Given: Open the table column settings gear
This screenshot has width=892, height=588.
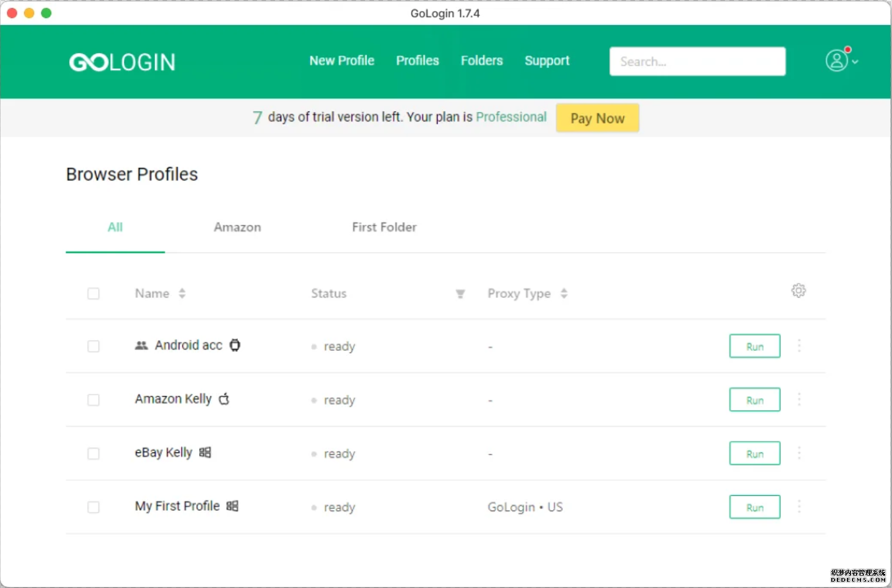Looking at the screenshot, I should 798,291.
